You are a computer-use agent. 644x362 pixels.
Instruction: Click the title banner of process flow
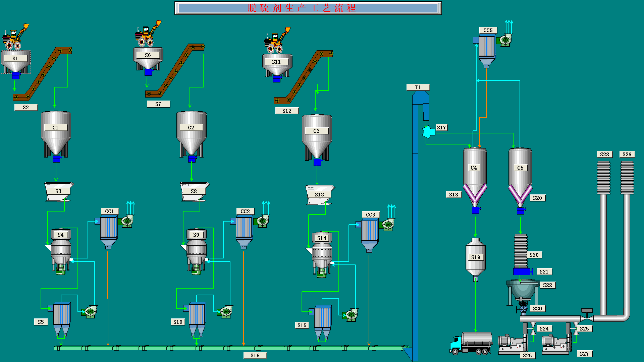click(308, 8)
